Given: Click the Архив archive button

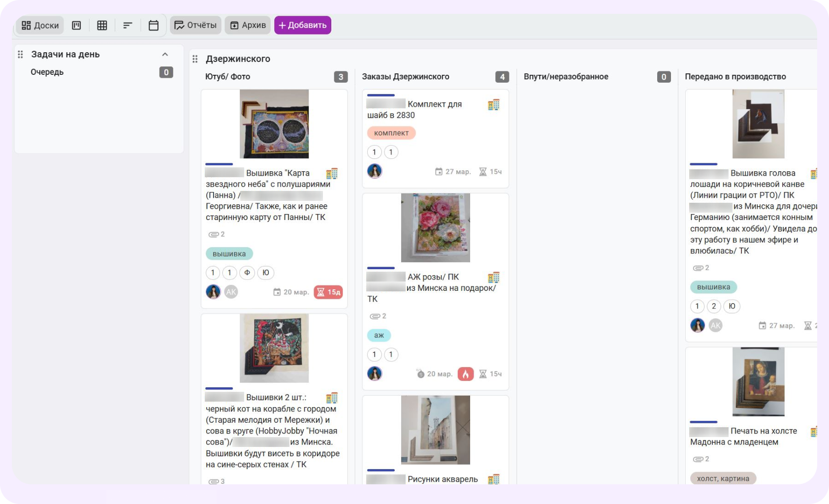Looking at the screenshot, I should (248, 25).
